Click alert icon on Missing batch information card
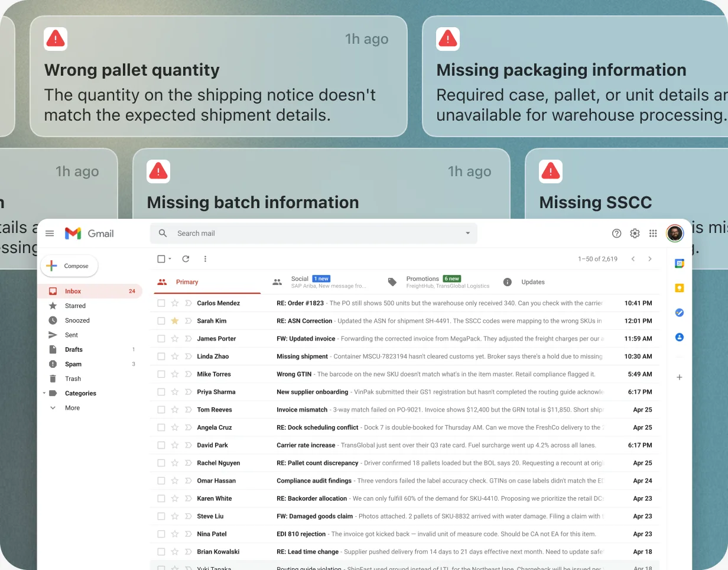Image resolution: width=728 pixels, height=570 pixels. coord(158,171)
